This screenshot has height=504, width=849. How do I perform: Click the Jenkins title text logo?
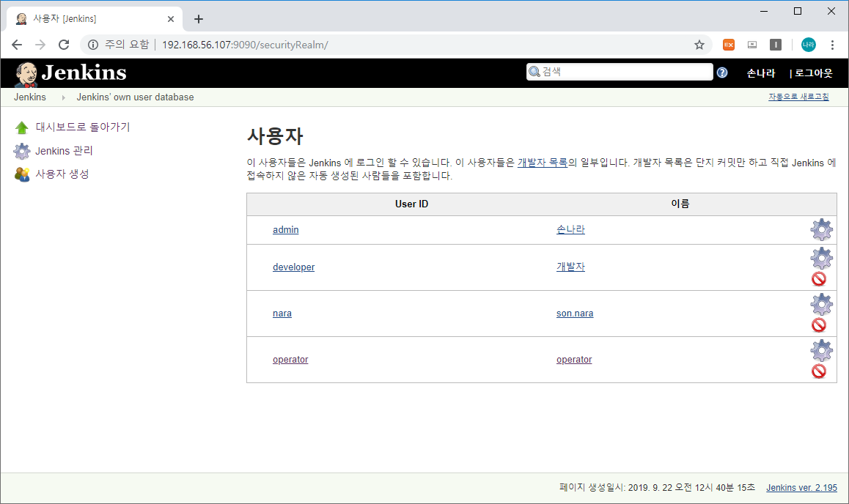pos(84,73)
